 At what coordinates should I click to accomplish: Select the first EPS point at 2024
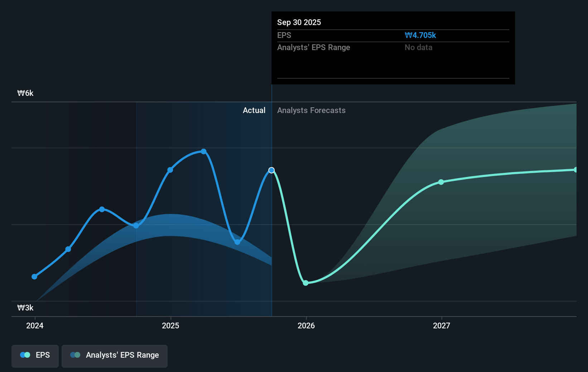34,276
